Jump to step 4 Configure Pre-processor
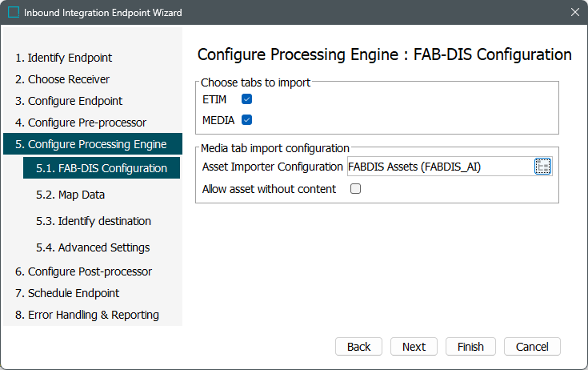Viewport: 588px width, 370px height. (80, 123)
